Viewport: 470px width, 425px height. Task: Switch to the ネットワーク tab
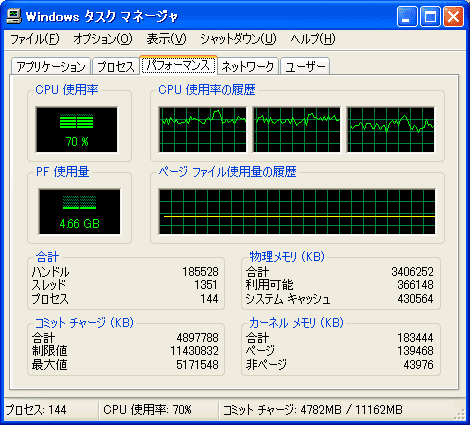[x=248, y=66]
